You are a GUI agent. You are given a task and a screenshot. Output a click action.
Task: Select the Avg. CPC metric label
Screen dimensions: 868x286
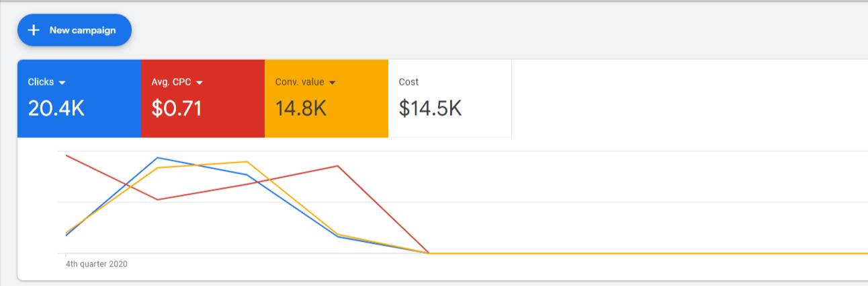click(x=171, y=82)
